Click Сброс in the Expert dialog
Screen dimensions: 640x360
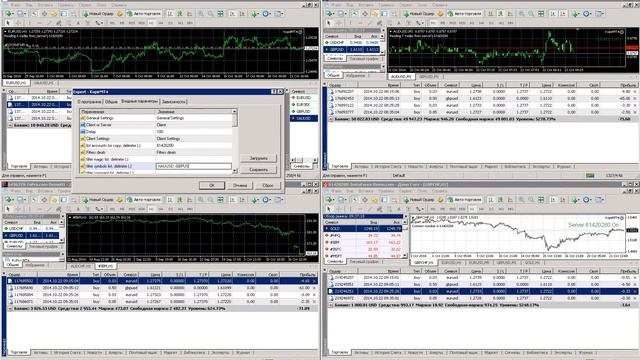point(268,185)
